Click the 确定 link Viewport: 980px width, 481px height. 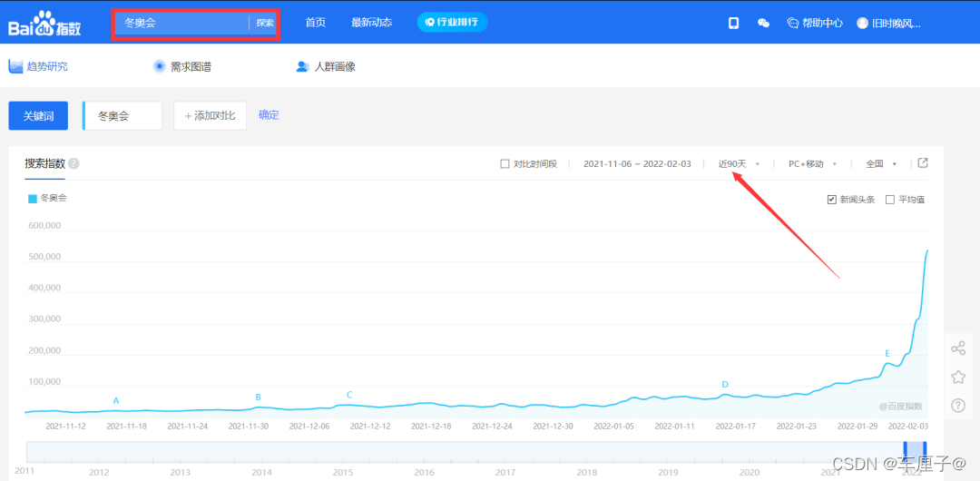point(269,115)
